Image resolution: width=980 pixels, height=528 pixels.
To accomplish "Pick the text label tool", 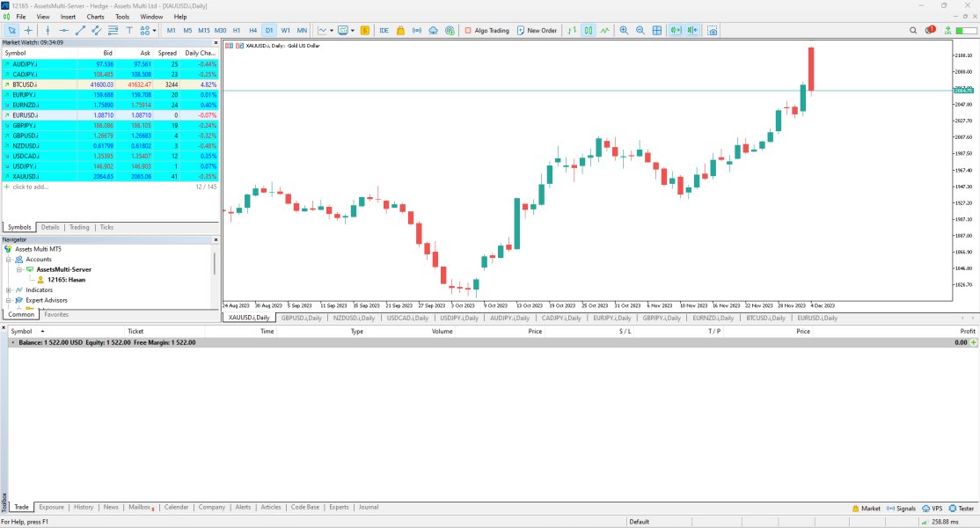I will [129, 30].
